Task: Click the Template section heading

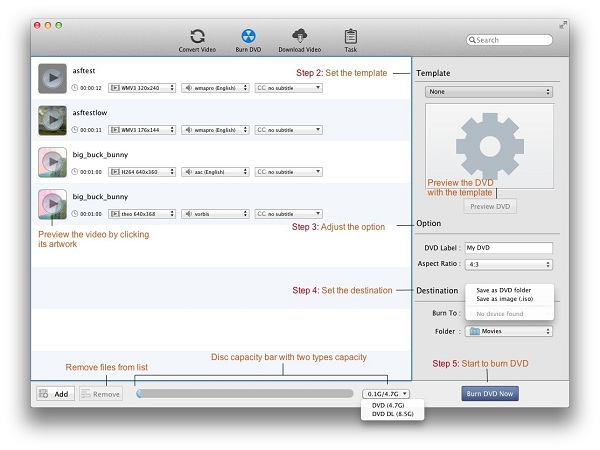Action: pyautogui.click(x=433, y=73)
